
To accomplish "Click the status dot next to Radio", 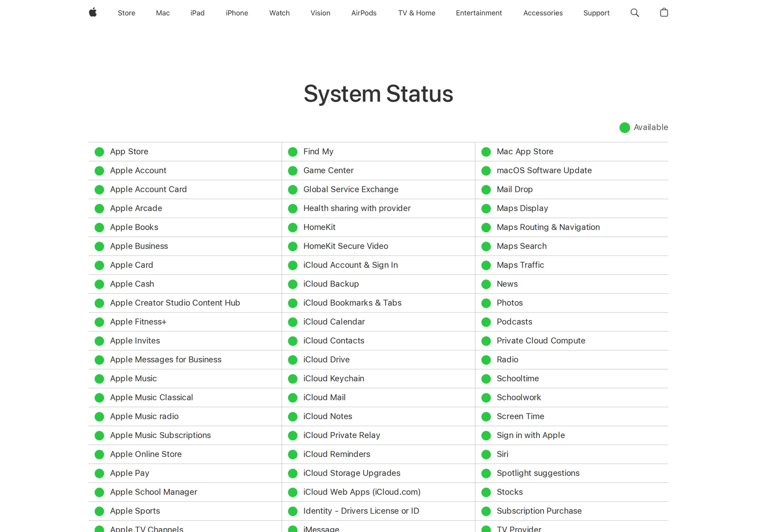I will click(x=486, y=360).
